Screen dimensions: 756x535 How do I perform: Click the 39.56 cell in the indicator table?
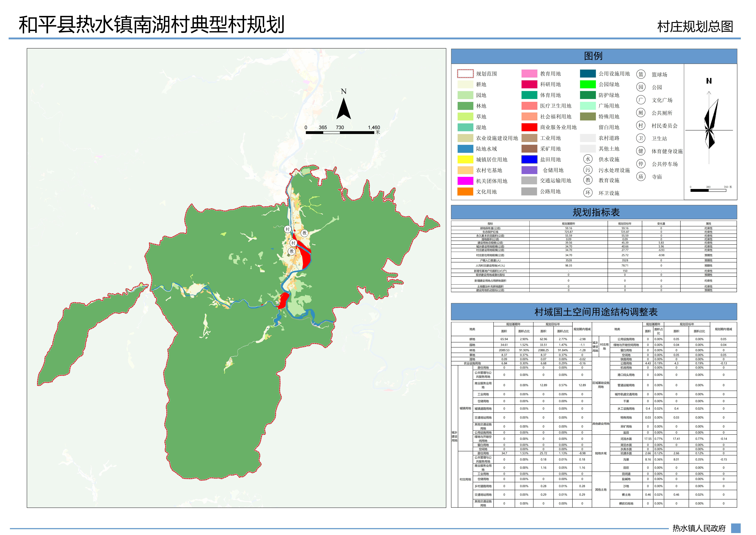(x=569, y=243)
